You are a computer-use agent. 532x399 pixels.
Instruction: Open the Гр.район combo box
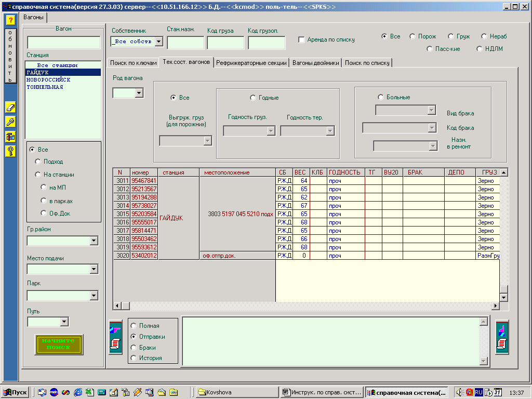tap(94, 241)
